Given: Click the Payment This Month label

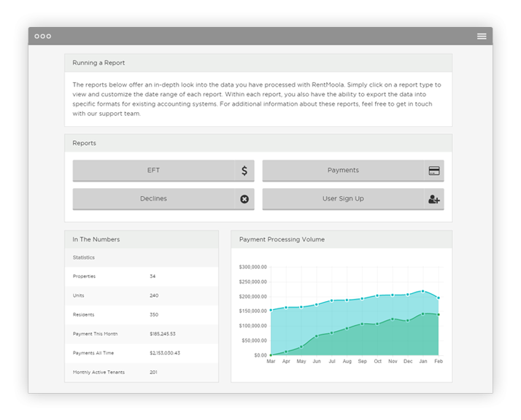Looking at the screenshot, I should pos(95,334).
